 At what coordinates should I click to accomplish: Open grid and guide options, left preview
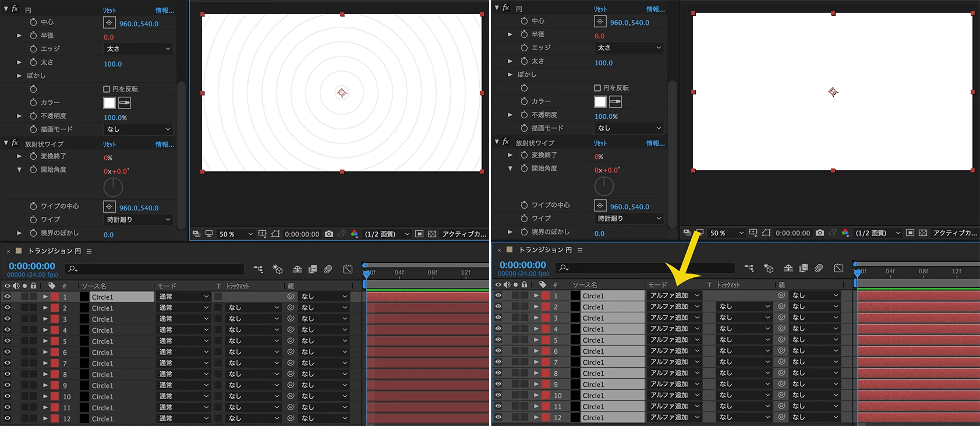click(263, 234)
